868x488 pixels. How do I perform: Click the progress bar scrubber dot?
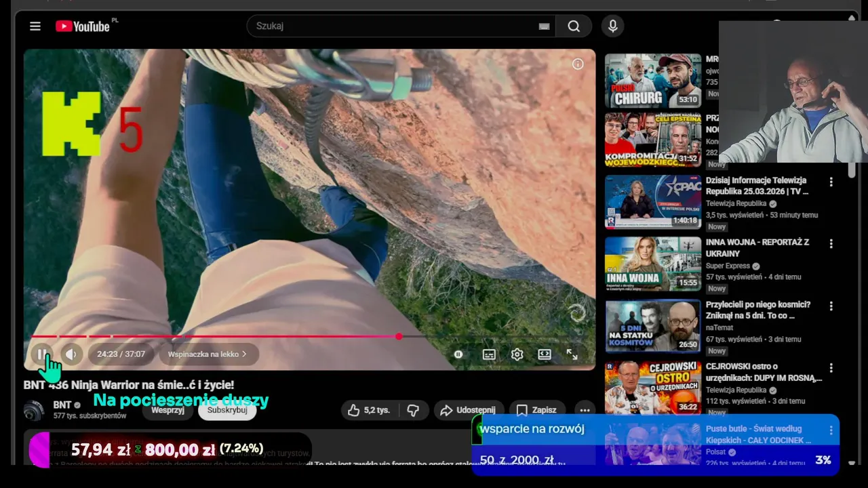tap(399, 336)
